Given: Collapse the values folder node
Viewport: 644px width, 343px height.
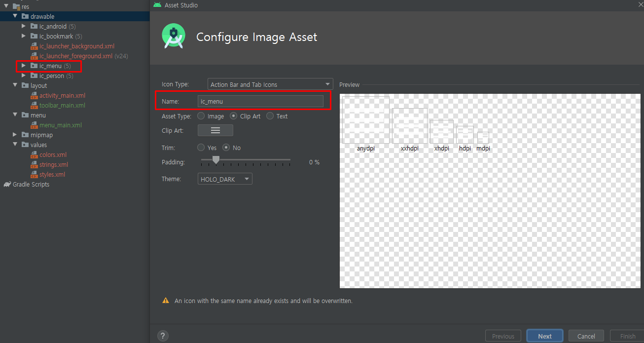Looking at the screenshot, I should [15, 145].
